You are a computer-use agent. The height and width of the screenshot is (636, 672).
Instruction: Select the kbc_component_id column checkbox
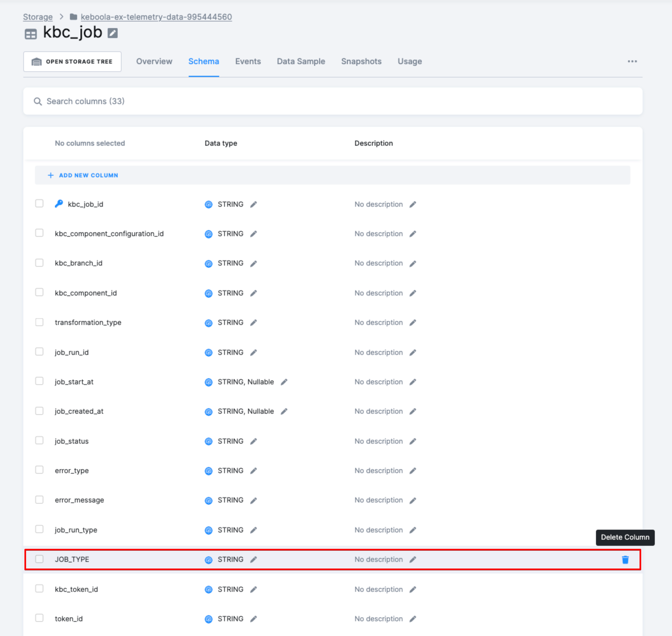pos(39,292)
